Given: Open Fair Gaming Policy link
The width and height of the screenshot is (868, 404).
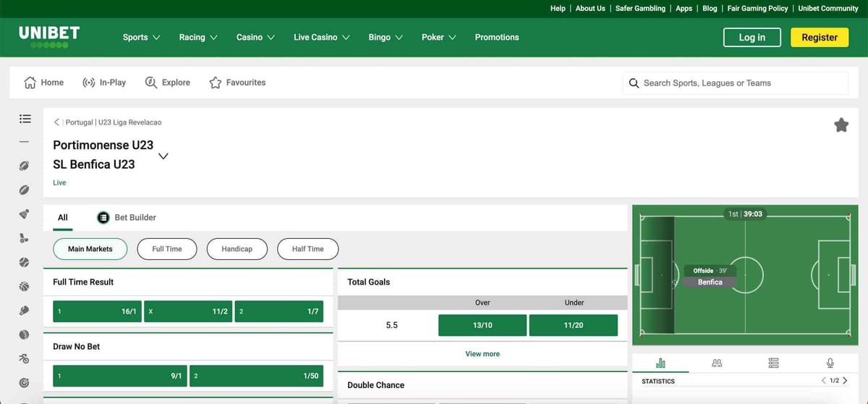Looking at the screenshot, I should click(757, 9).
